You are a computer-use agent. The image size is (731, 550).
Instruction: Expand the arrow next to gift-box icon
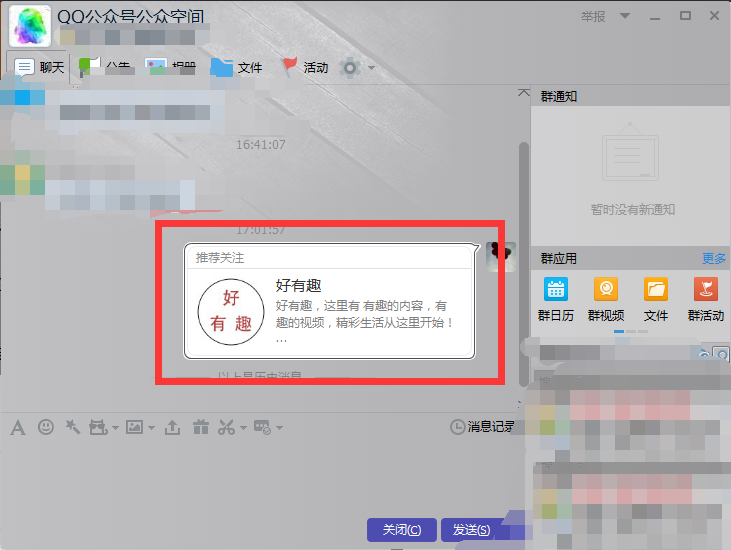click(x=116, y=427)
